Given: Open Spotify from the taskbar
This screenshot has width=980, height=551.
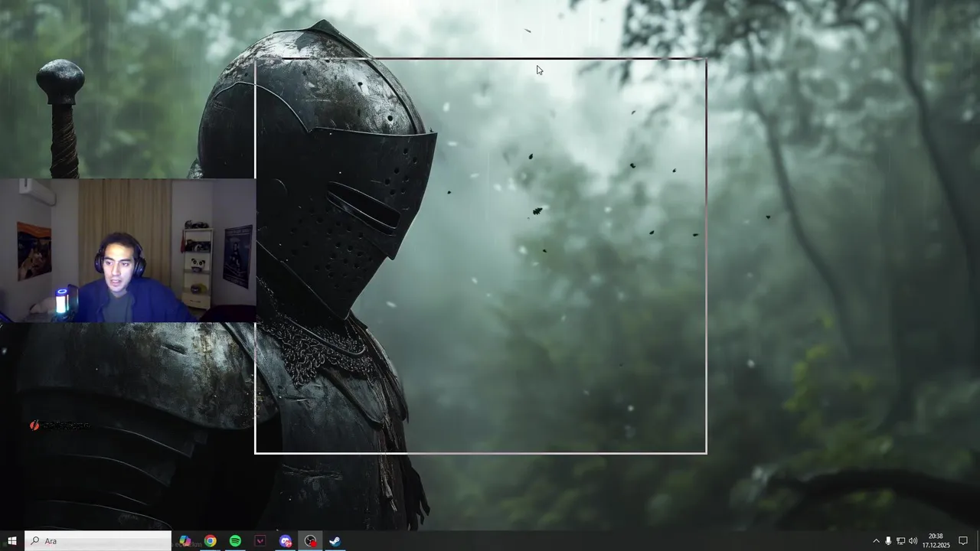Looking at the screenshot, I should pyautogui.click(x=235, y=541).
